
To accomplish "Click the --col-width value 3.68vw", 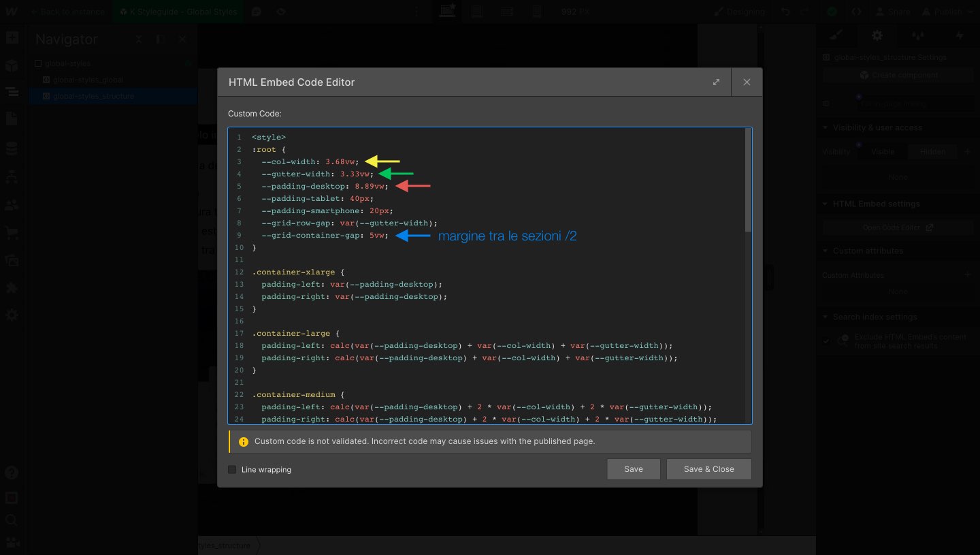I will click(x=342, y=161).
